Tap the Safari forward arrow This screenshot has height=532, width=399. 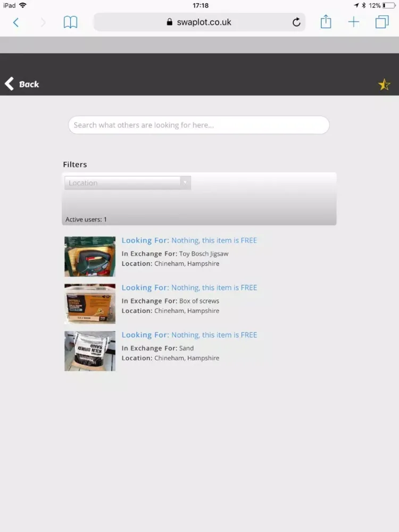(43, 22)
